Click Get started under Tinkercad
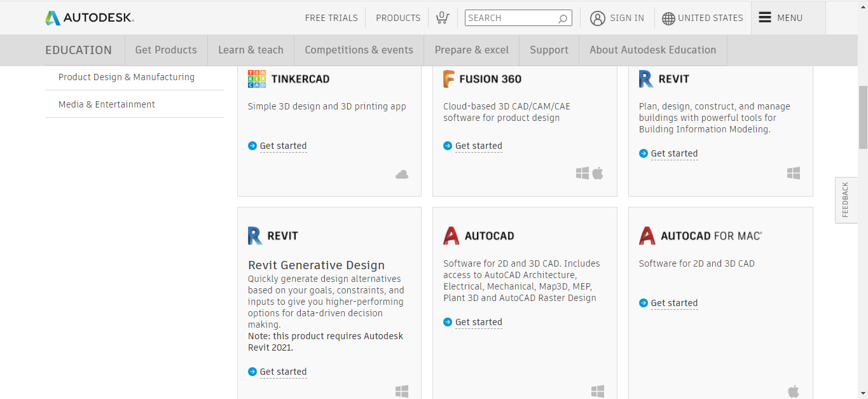This screenshot has height=399, width=868. pyautogui.click(x=283, y=146)
